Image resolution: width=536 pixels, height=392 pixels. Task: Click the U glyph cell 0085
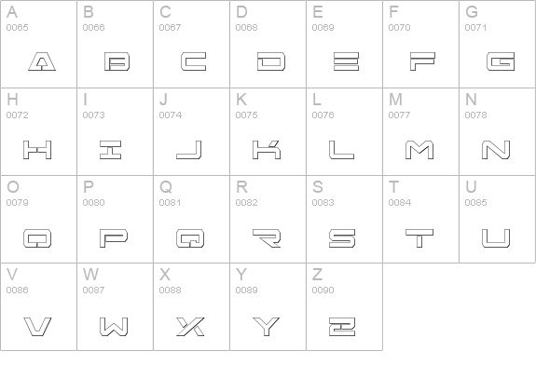(x=498, y=219)
